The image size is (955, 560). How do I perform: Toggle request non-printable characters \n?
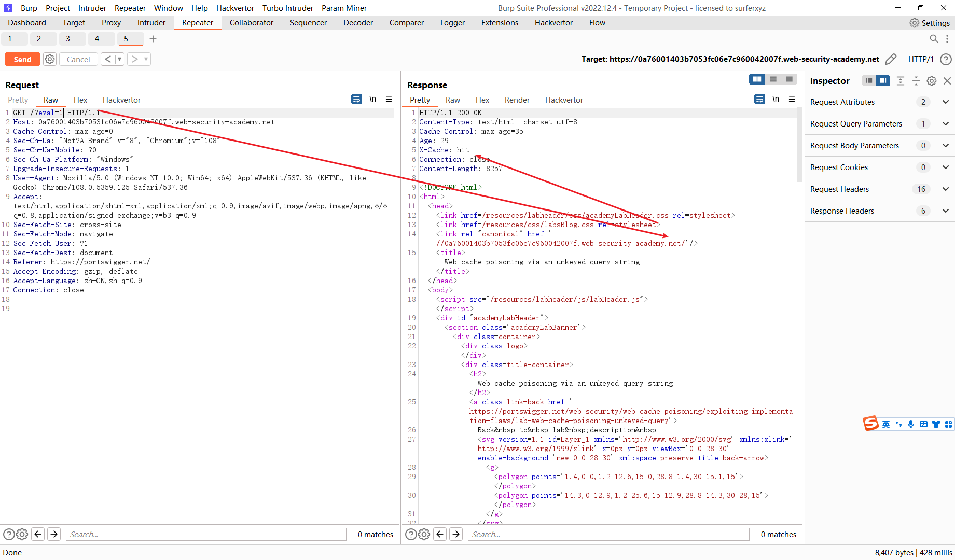pos(373,99)
